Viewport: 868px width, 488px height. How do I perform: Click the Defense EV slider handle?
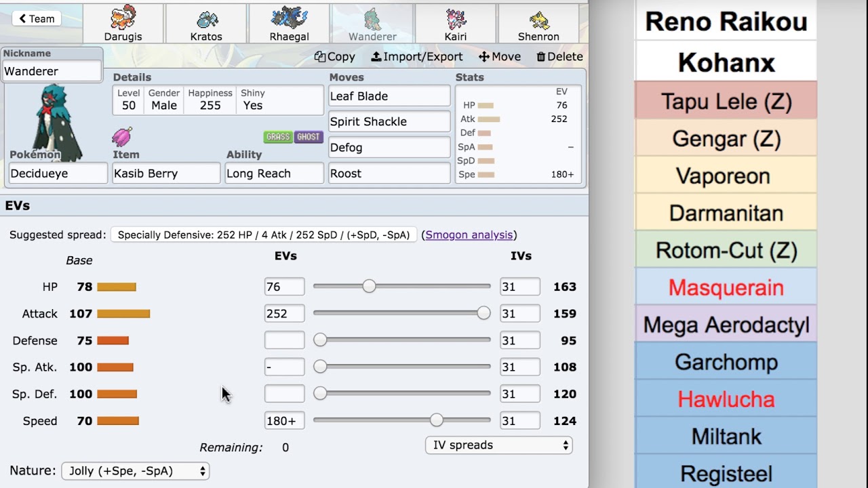[x=320, y=340]
